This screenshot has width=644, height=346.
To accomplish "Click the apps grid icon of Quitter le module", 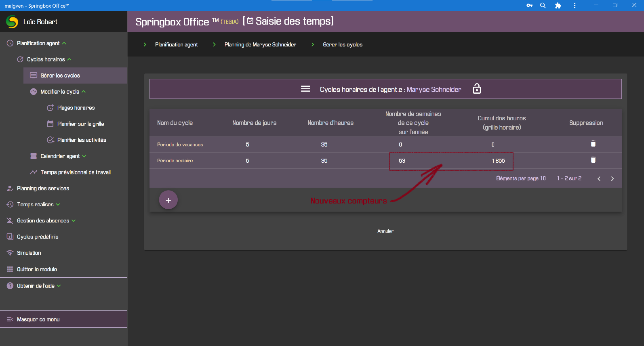I will (10, 269).
